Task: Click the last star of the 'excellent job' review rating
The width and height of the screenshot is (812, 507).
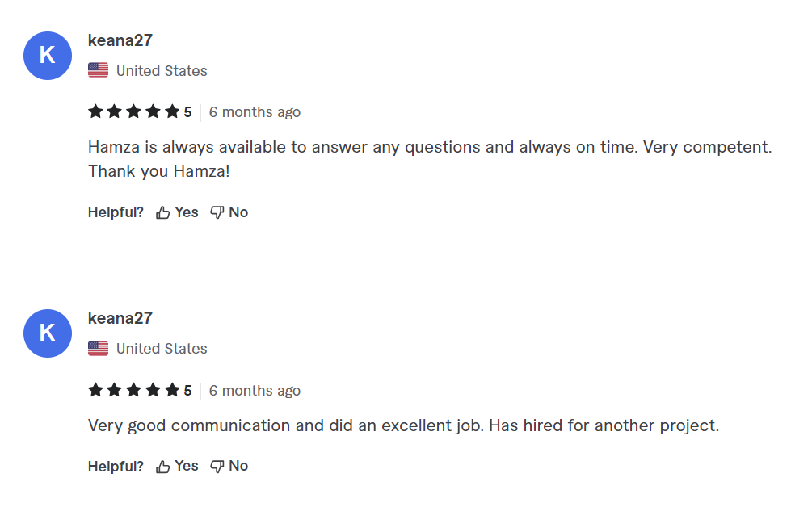Action: [172, 391]
